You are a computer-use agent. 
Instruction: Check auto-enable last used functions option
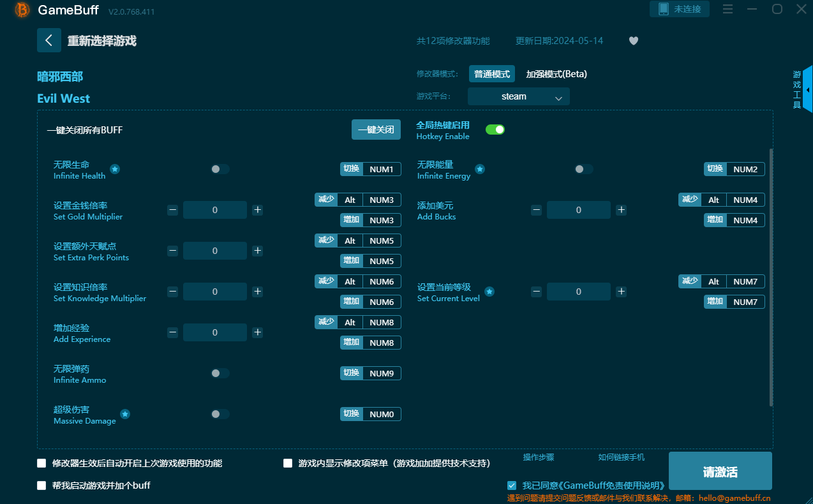42,463
